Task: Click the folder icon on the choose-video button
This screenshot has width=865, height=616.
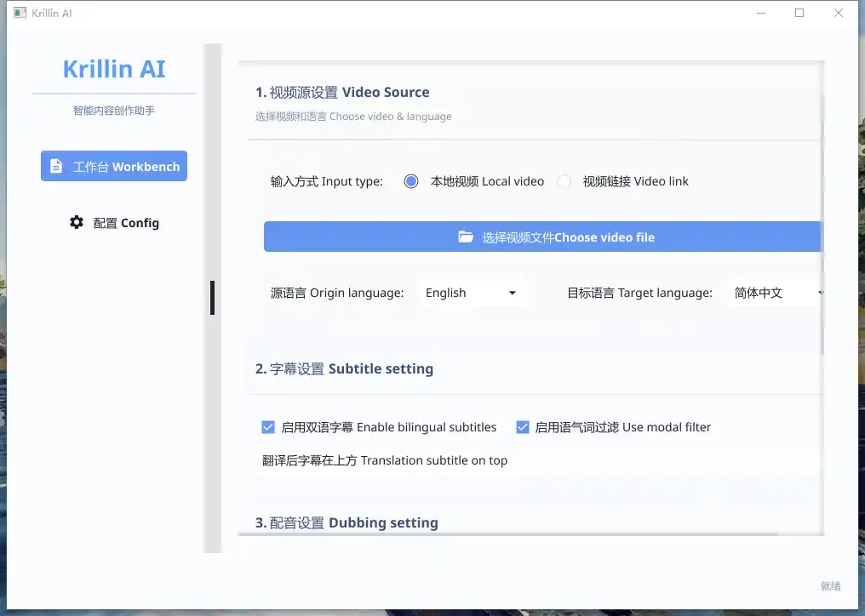Action: pyautogui.click(x=466, y=237)
